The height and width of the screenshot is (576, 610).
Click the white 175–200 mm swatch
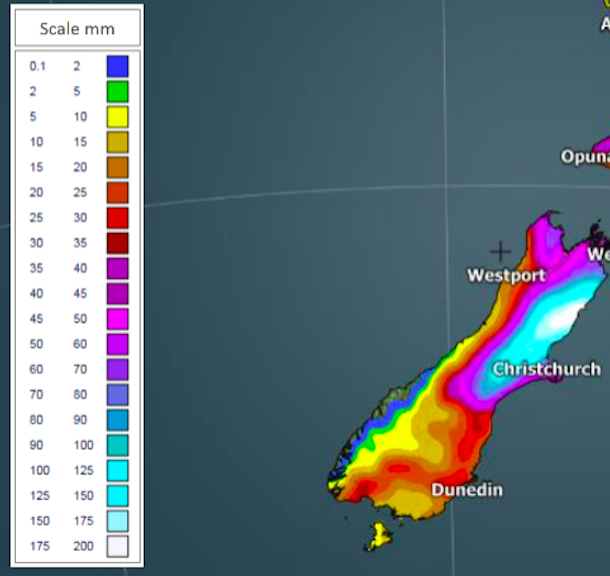coord(117,546)
